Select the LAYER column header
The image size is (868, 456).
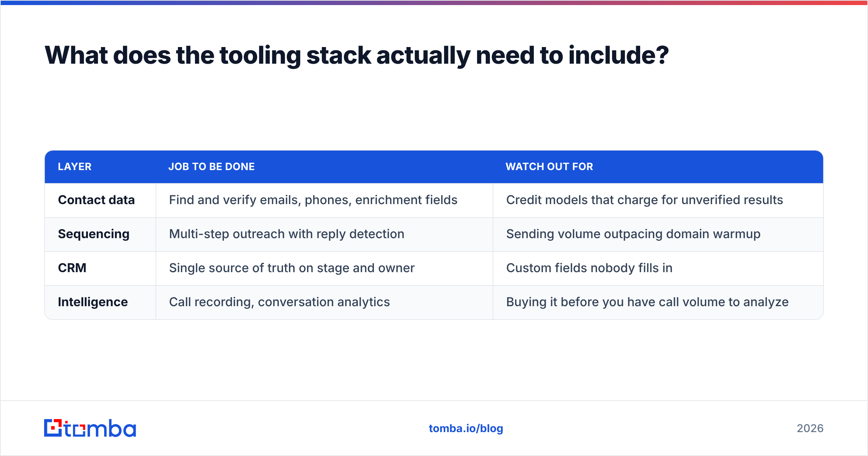pyautogui.click(x=75, y=166)
